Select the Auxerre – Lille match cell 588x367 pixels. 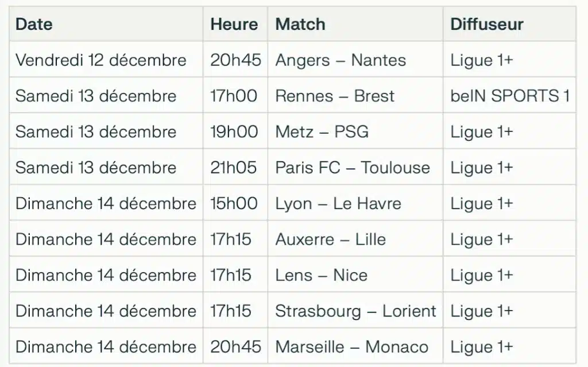point(331,239)
